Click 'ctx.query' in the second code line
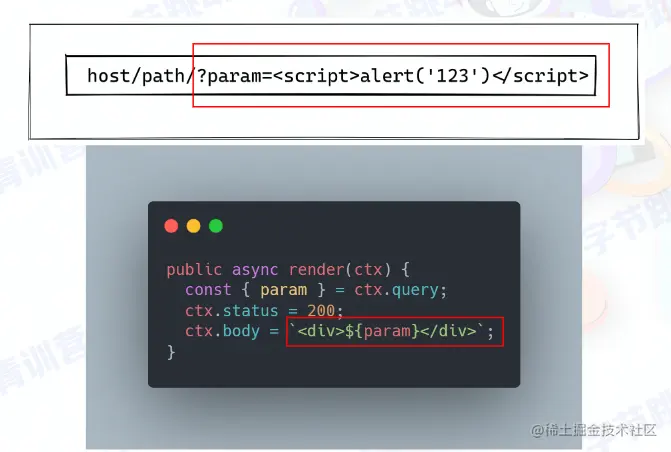This screenshot has height=452, width=671. click(x=396, y=291)
